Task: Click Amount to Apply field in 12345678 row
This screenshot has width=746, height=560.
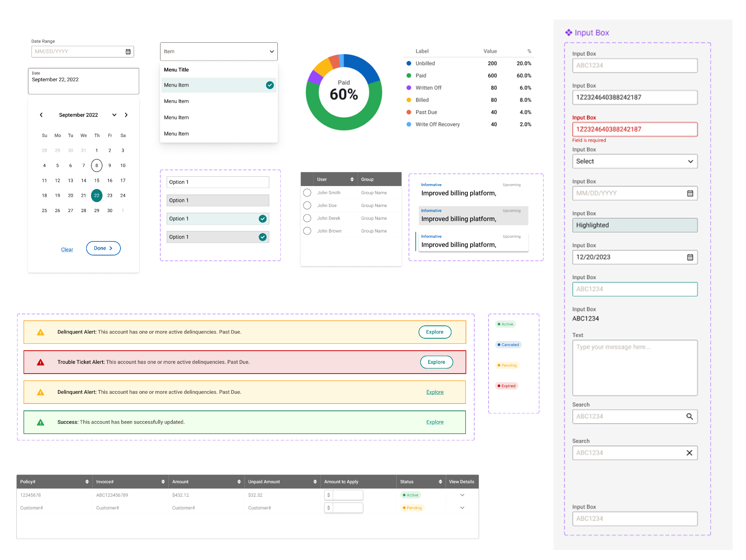Action: (x=344, y=495)
